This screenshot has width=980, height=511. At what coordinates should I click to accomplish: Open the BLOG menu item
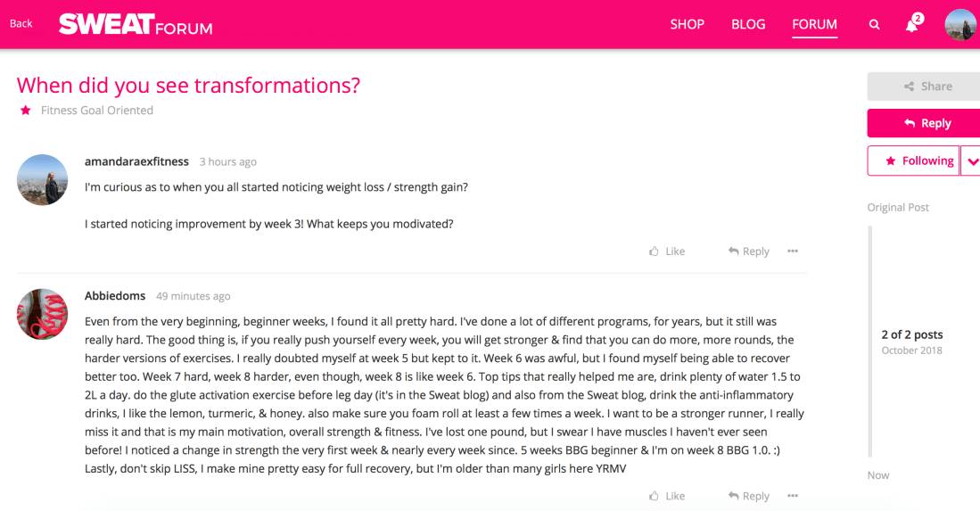tap(748, 24)
